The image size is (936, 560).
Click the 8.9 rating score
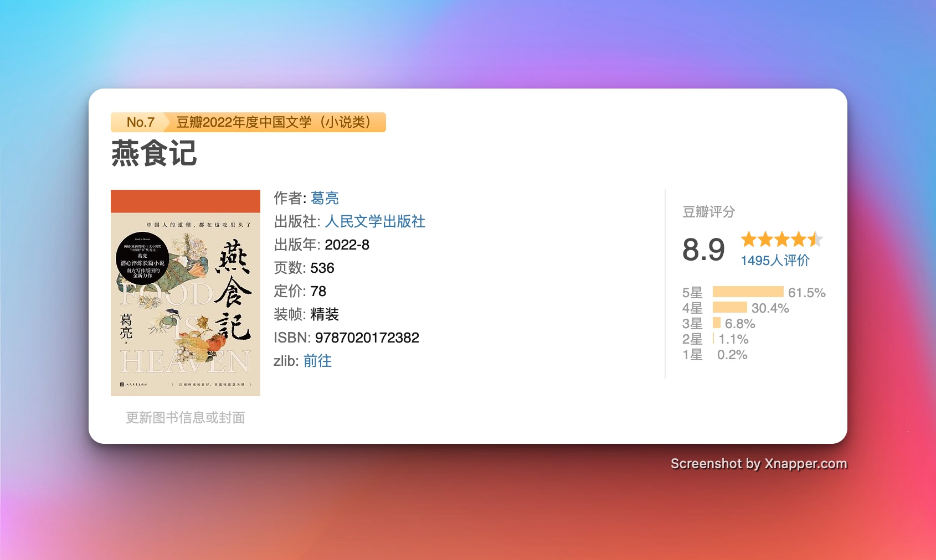point(703,250)
